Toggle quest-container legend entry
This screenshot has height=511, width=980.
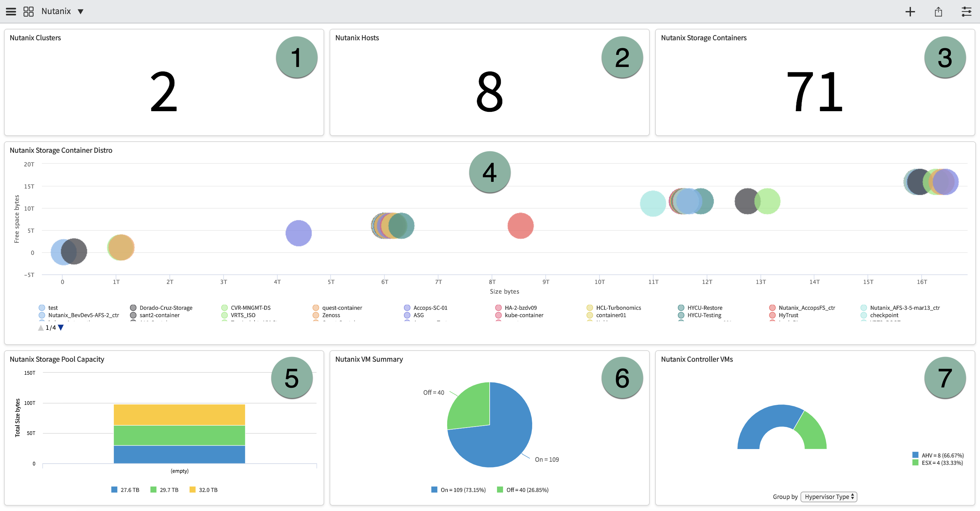338,308
